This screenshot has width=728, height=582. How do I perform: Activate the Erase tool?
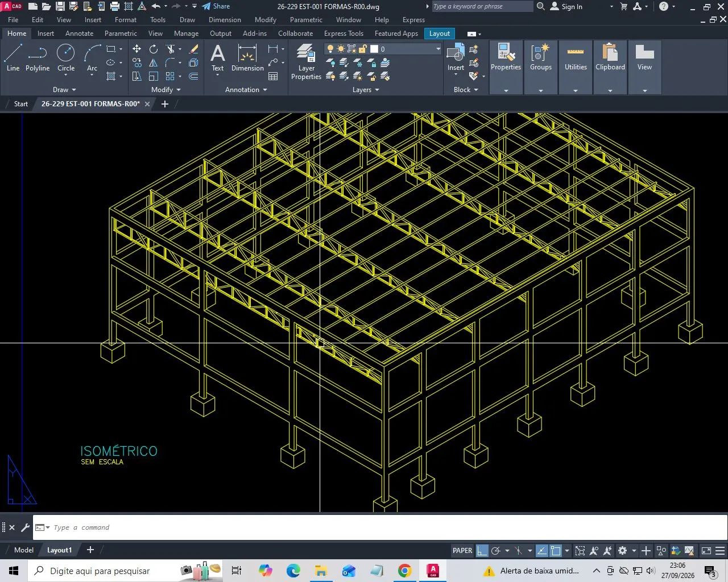tap(193, 49)
